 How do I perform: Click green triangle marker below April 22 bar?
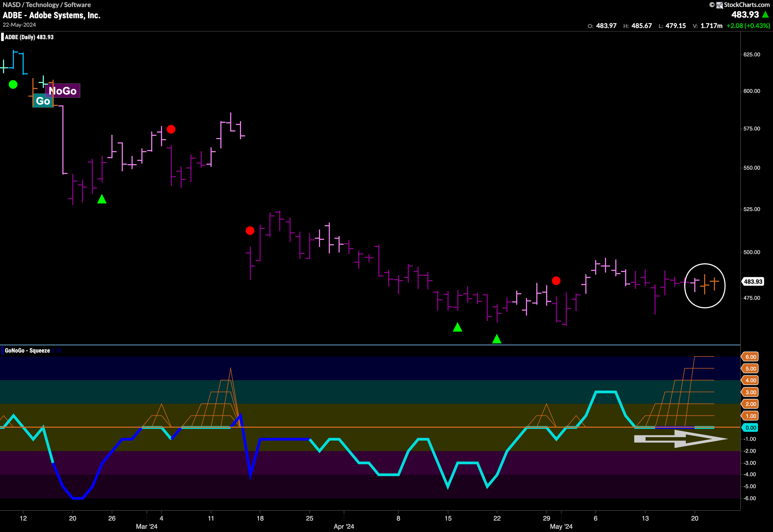tap(497, 339)
